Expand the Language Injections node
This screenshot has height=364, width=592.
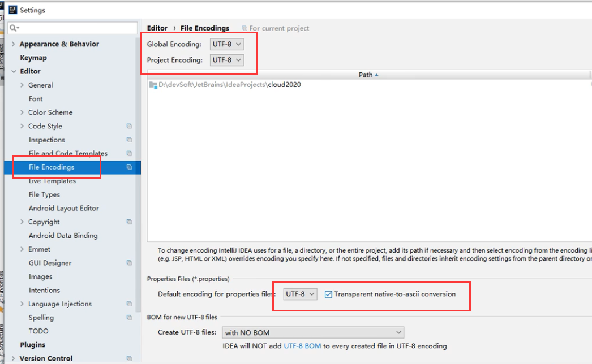coord(22,304)
